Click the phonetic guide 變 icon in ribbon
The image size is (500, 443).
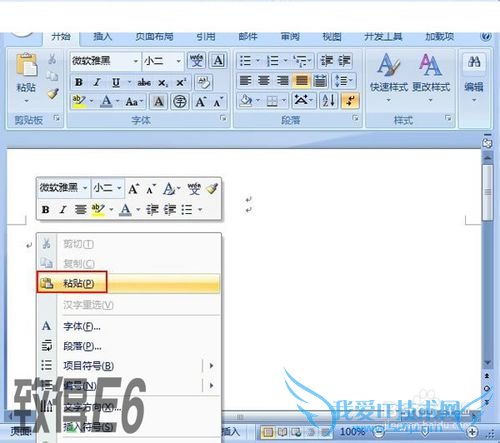click(x=197, y=61)
